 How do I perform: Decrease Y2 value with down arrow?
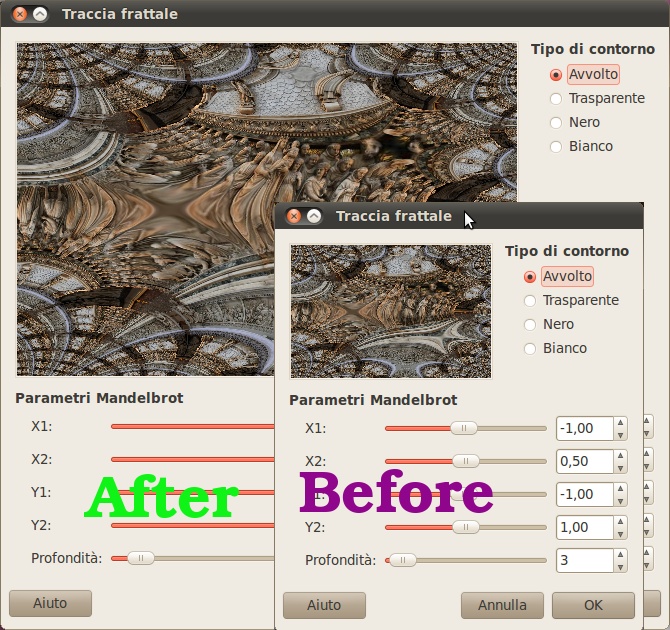pyautogui.click(x=620, y=533)
